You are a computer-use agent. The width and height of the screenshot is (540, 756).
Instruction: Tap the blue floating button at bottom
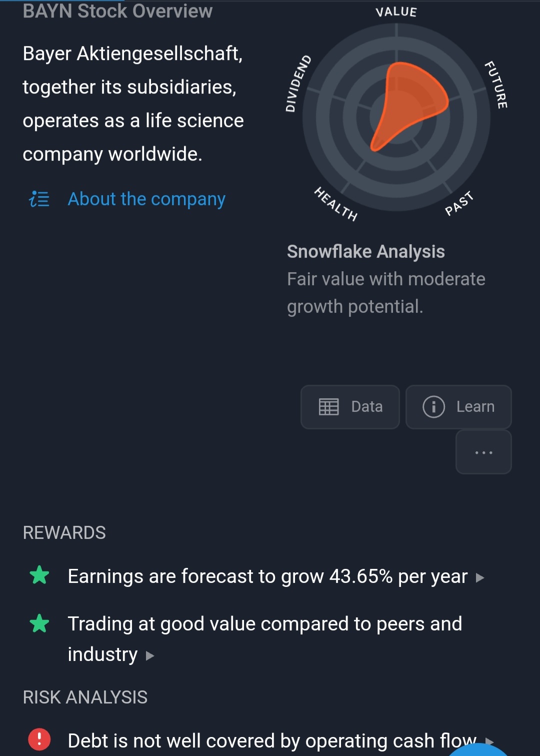tap(477, 750)
